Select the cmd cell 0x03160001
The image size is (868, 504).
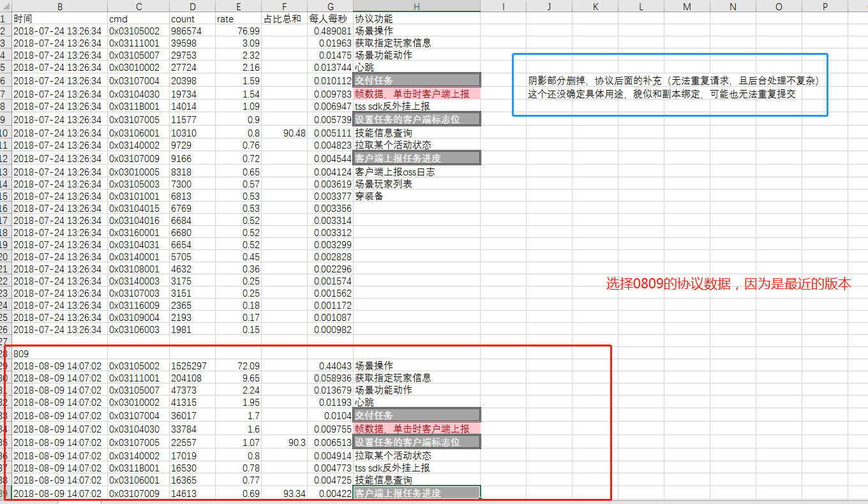[x=138, y=232]
